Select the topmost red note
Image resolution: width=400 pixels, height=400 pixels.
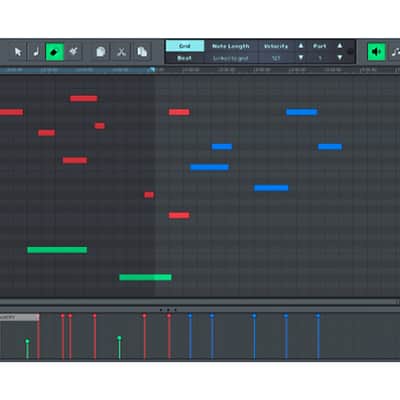84,99
